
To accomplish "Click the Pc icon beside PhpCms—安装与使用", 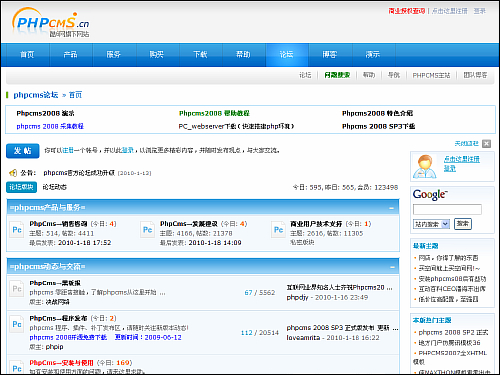I will 17,368.
